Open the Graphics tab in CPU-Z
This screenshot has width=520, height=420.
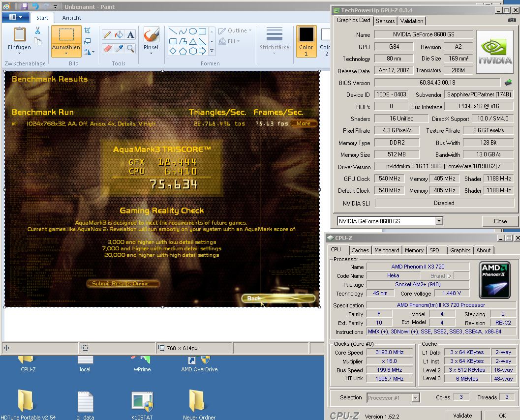click(x=460, y=250)
